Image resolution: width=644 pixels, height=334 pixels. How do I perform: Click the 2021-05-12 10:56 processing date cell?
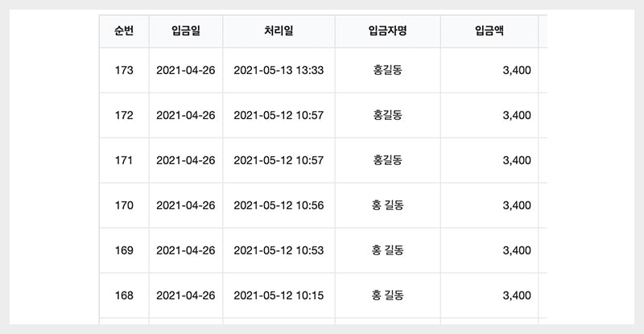point(279,205)
